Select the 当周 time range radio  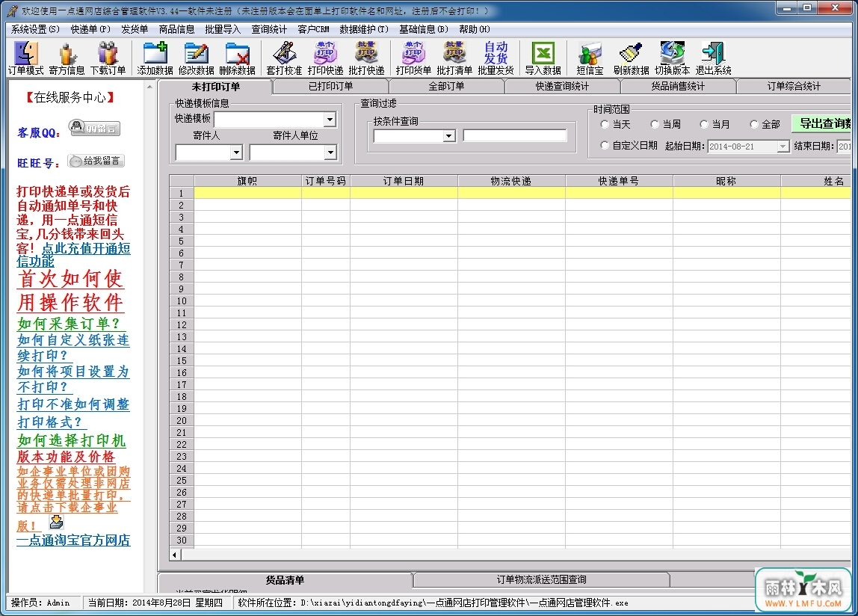[655, 124]
